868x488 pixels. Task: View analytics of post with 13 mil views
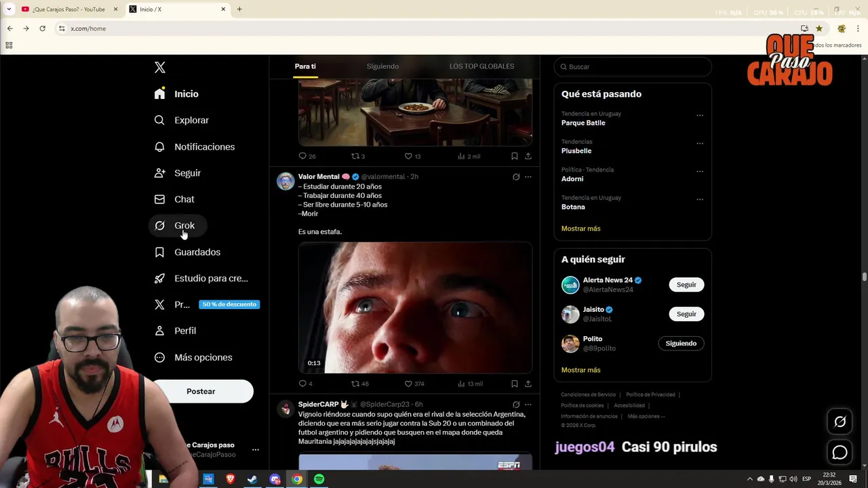coord(470,384)
